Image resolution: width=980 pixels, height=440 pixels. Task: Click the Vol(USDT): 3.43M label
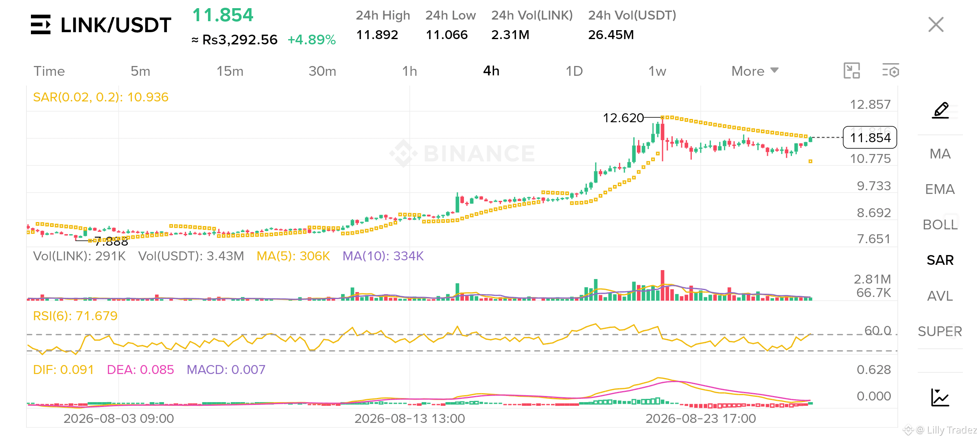(191, 256)
